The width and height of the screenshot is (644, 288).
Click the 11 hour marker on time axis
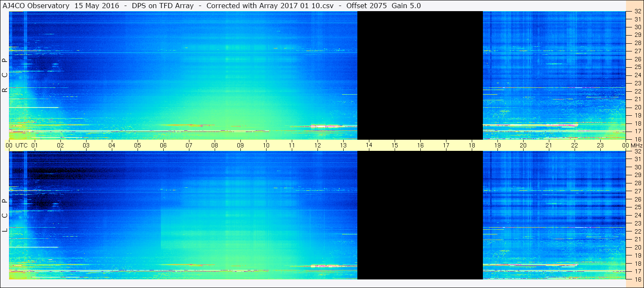click(x=292, y=145)
